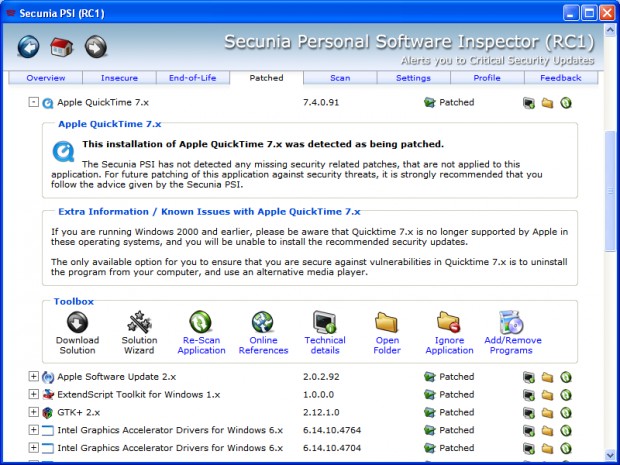
Task: Open Online References globe icon
Action: [x=263, y=322]
